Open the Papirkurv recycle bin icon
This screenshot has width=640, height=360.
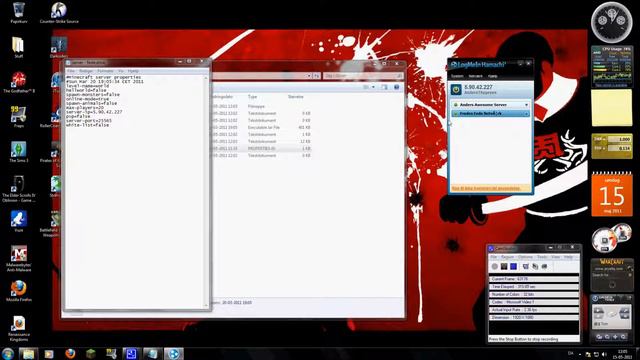19,13
